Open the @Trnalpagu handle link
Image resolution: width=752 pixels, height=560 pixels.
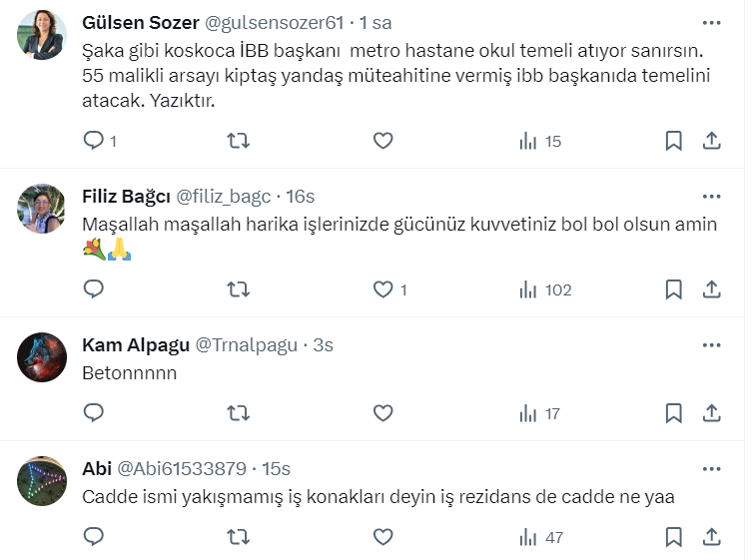(246, 345)
